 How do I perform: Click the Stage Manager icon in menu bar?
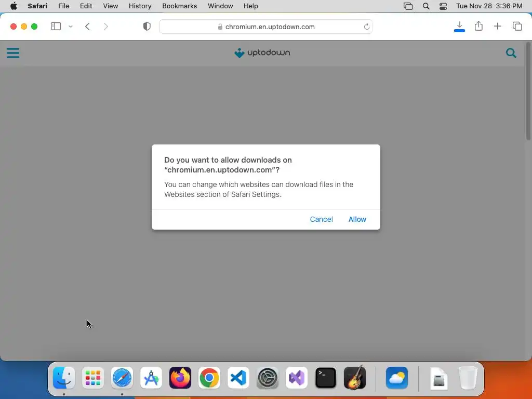[408, 6]
